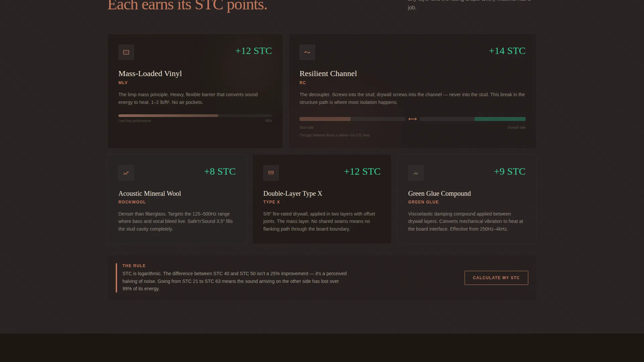Screen dimensions: 644x362
Task: Click the Drywall side label
Action: (517, 128)
